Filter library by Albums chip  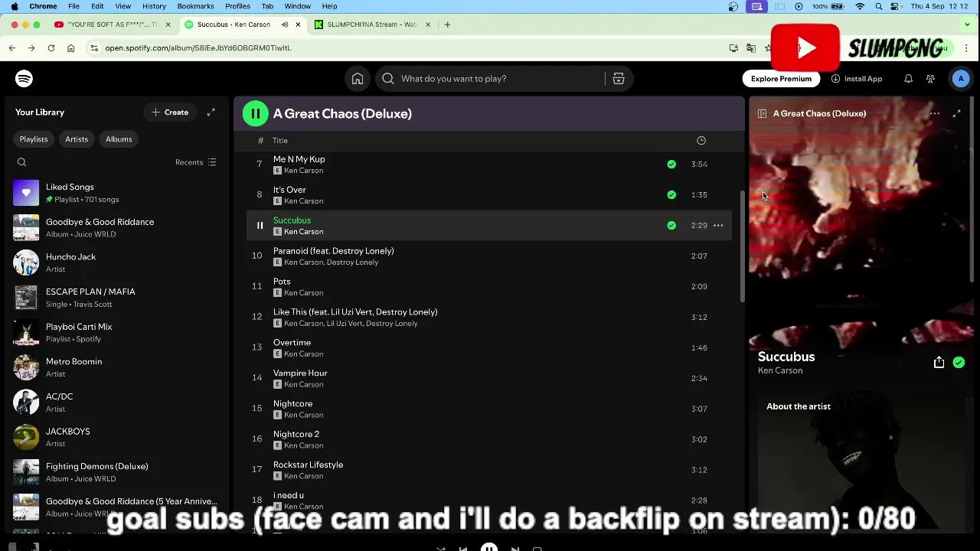pyautogui.click(x=119, y=139)
